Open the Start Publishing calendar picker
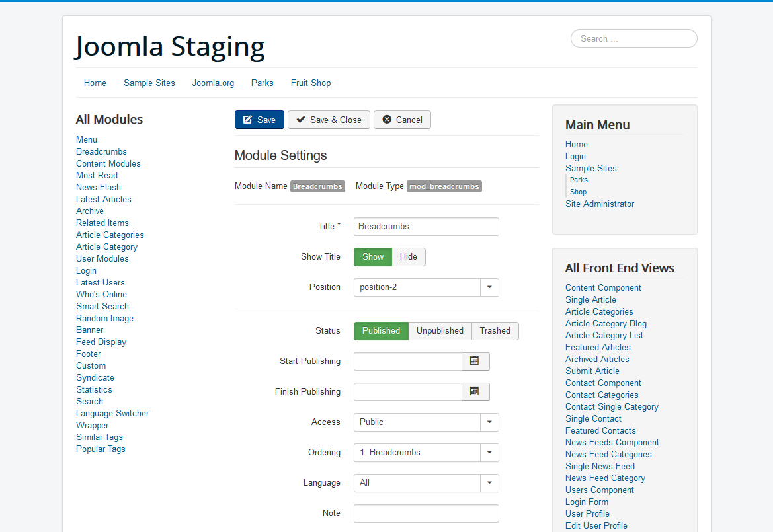 coord(475,361)
